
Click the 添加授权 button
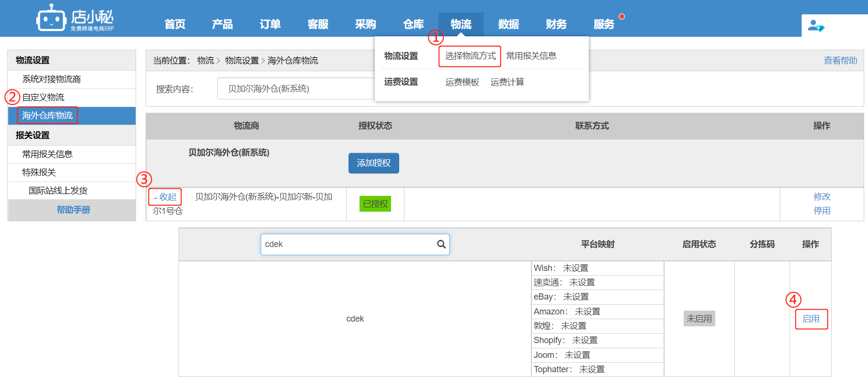(374, 163)
